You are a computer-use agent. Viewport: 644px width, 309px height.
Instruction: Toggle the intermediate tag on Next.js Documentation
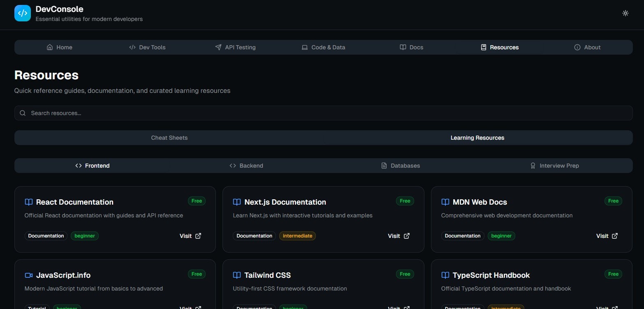coord(297,235)
